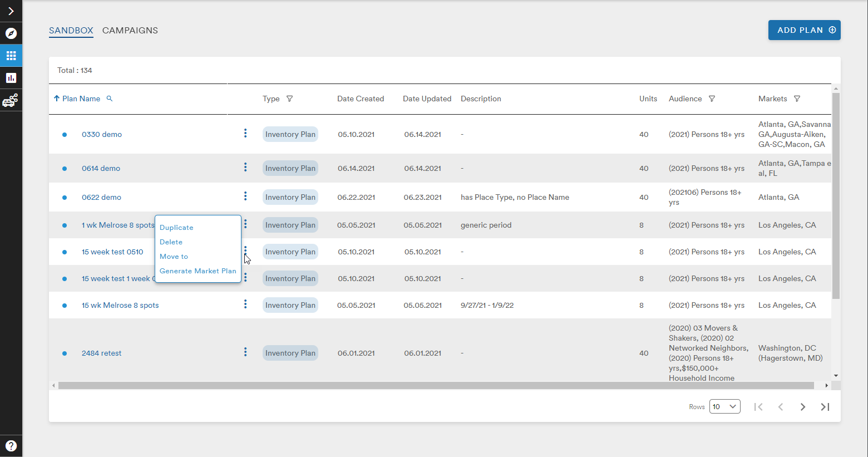The height and width of the screenshot is (457, 868).
Task: Click the Date Updated column header
Action: (427, 99)
